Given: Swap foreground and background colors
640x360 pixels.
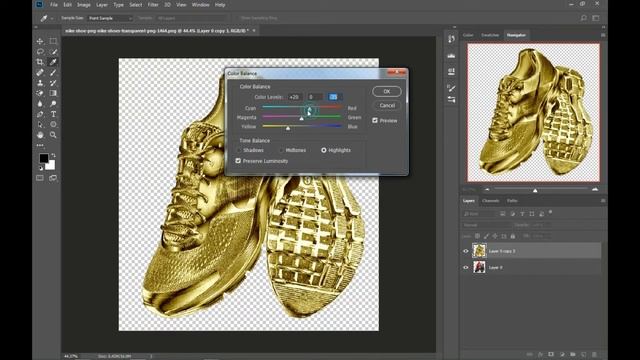Looking at the screenshot, I should (53, 156).
